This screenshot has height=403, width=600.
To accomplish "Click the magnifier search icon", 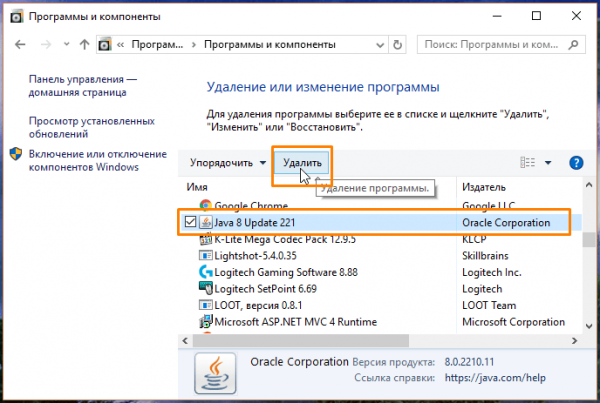I will click(x=573, y=45).
